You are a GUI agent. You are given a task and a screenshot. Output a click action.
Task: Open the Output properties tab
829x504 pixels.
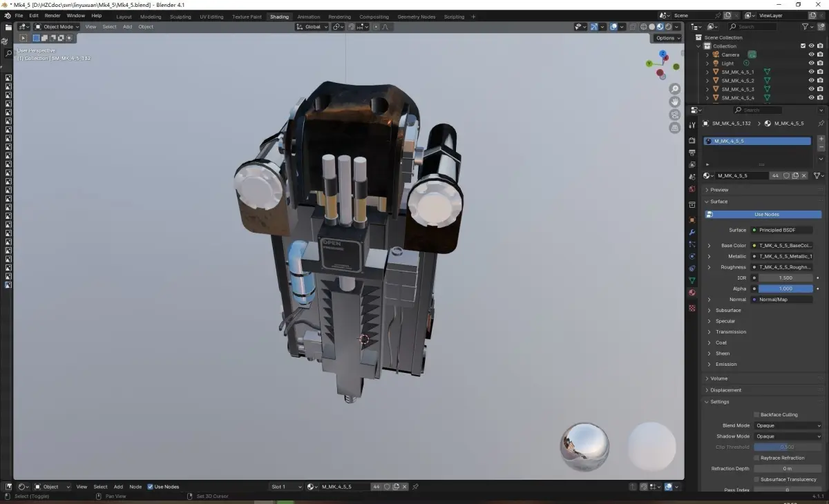pyautogui.click(x=692, y=153)
